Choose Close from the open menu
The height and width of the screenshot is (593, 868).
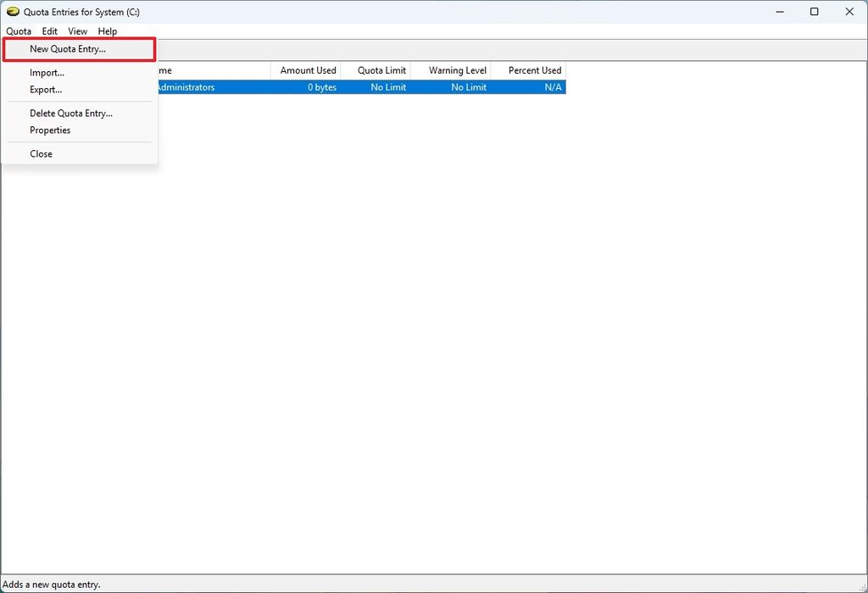coord(41,153)
